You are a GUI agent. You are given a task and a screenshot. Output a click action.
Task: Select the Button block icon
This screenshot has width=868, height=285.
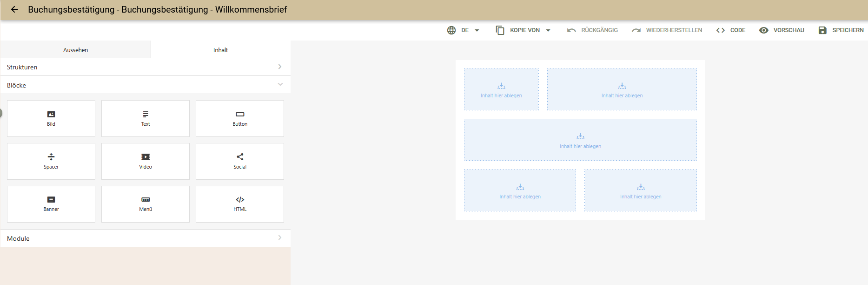(240, 114)
